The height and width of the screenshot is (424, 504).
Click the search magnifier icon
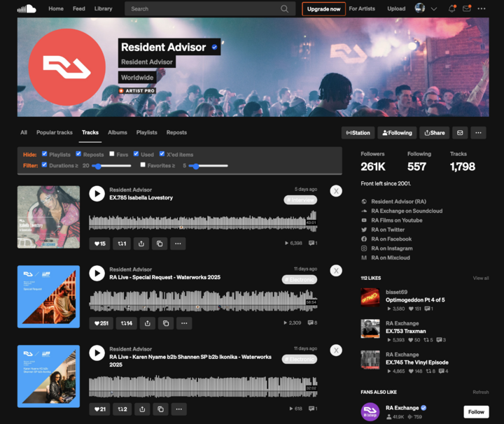coord(284,8)
